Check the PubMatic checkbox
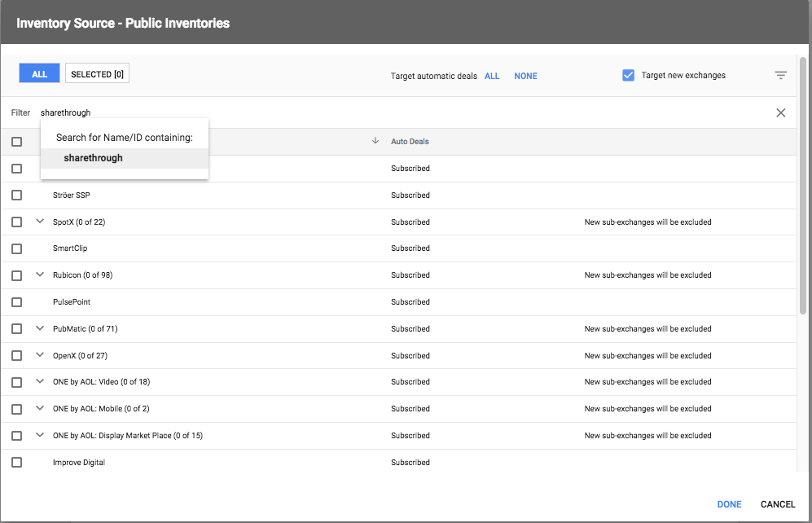 tap(16, 329)
